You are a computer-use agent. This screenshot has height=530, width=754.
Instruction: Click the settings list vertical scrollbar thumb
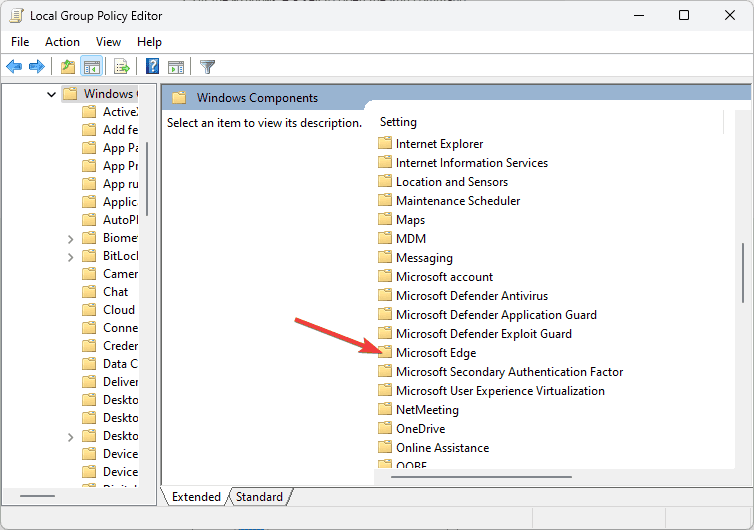coord(742,272)
